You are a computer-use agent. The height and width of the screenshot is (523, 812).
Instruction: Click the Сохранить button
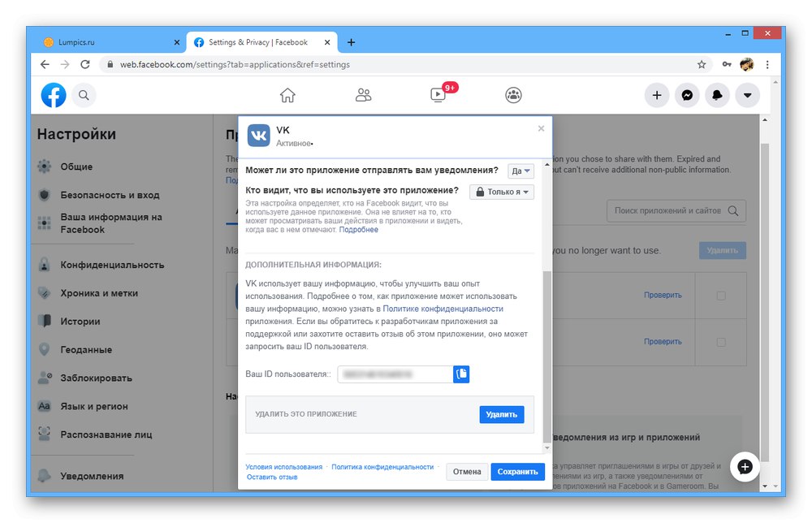[x=517, y=472]
